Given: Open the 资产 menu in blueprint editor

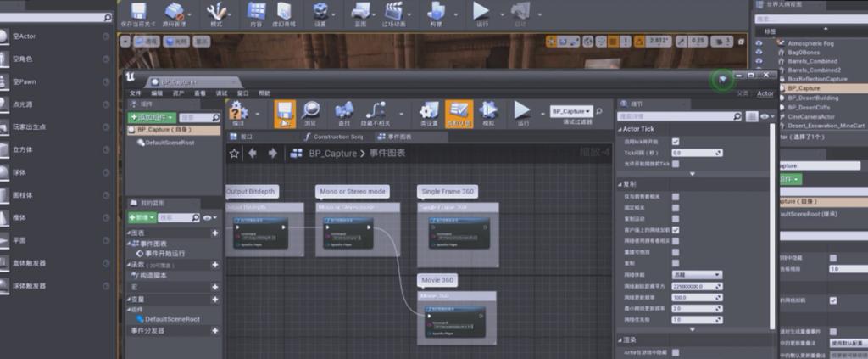Looking at the screenshot, I should click(x=178, y=93).
